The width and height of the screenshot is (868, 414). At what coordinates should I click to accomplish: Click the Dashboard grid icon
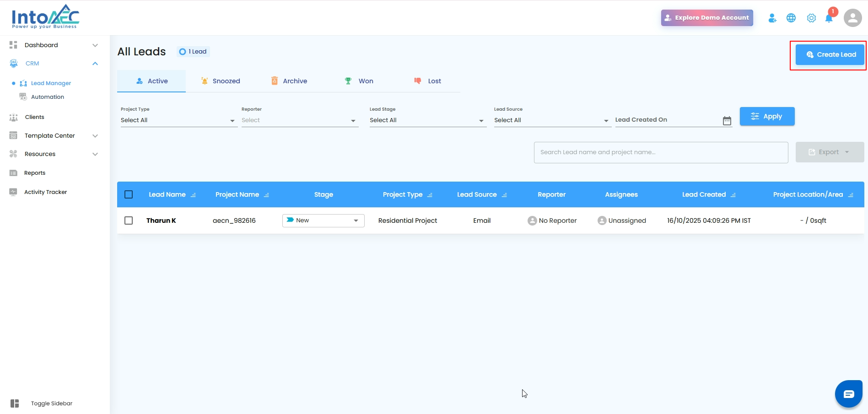pyautogui.click(x=13, y=45)
